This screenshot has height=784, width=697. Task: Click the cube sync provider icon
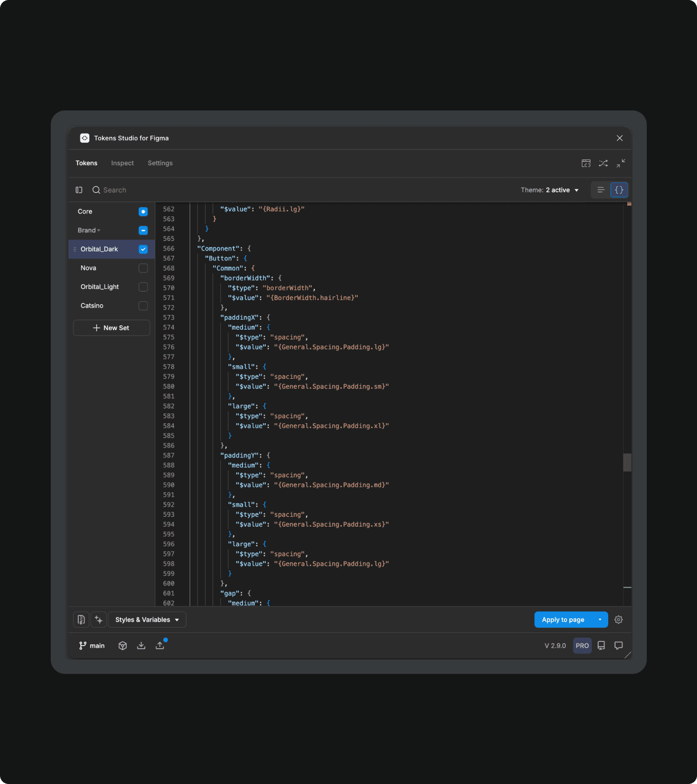[123, 646]
